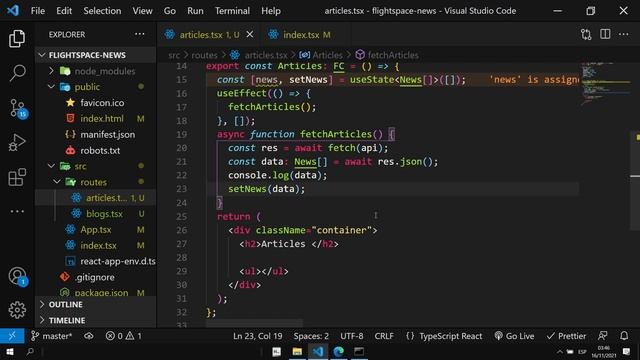Viewport: 640px width, 360px height.
Task: Open Windows Start button
Action: coord(9,351)
